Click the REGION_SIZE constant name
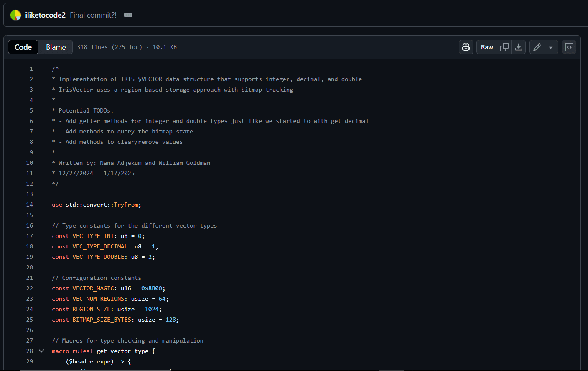 [92, 309]
